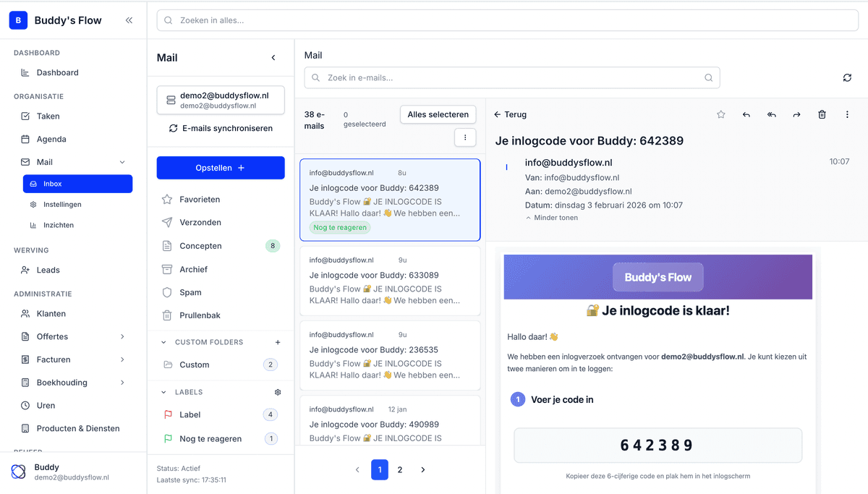Open the Inbox tab in sidebar
This screenshot has height=494, width=868.
(x=77, y=184)
